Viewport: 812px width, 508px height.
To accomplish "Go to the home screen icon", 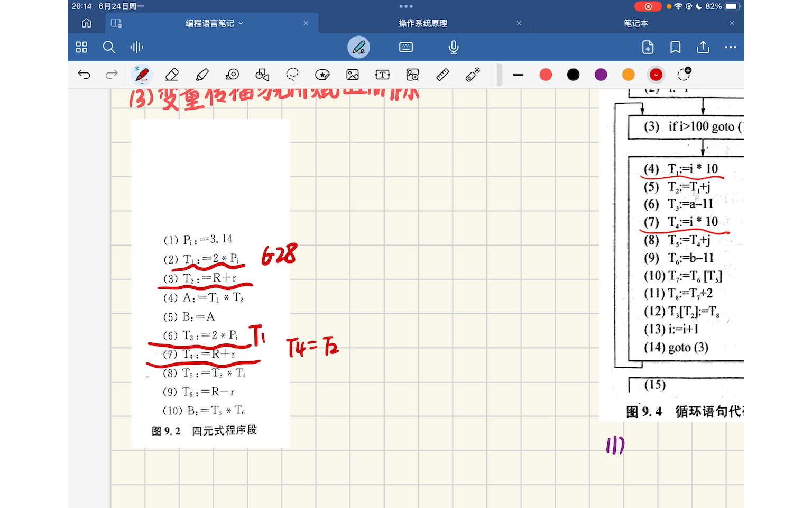I will pos(87,23).
